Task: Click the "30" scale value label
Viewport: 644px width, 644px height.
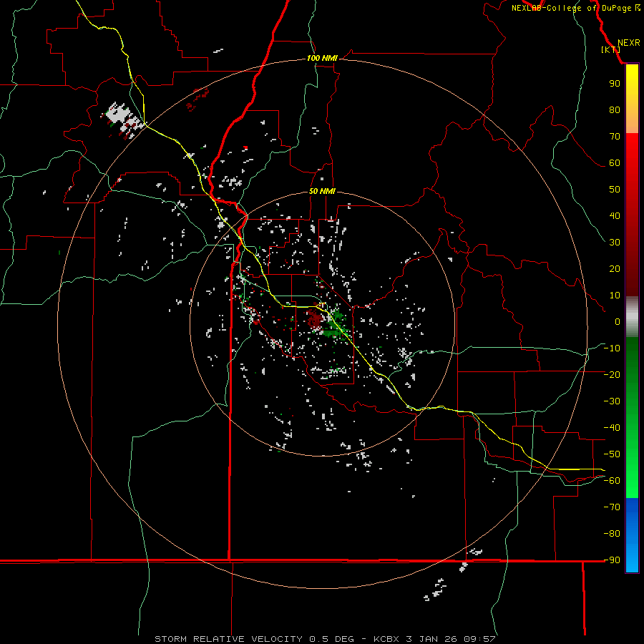Action: 615,243
